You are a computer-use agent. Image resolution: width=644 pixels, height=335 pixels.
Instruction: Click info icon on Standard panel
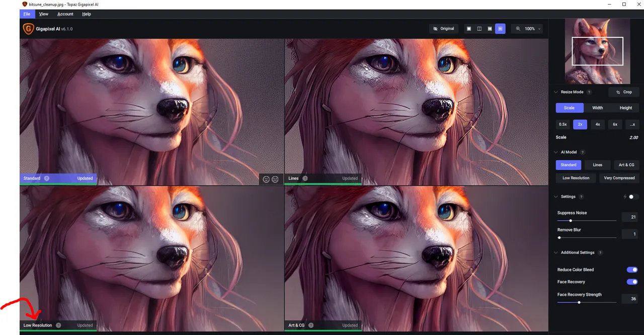[x=46, y=178]
